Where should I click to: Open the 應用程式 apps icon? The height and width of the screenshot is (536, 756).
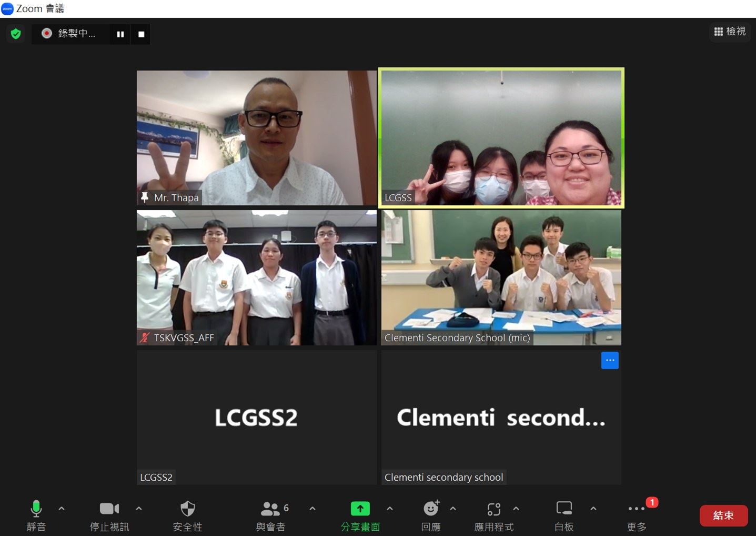point(494,515)
